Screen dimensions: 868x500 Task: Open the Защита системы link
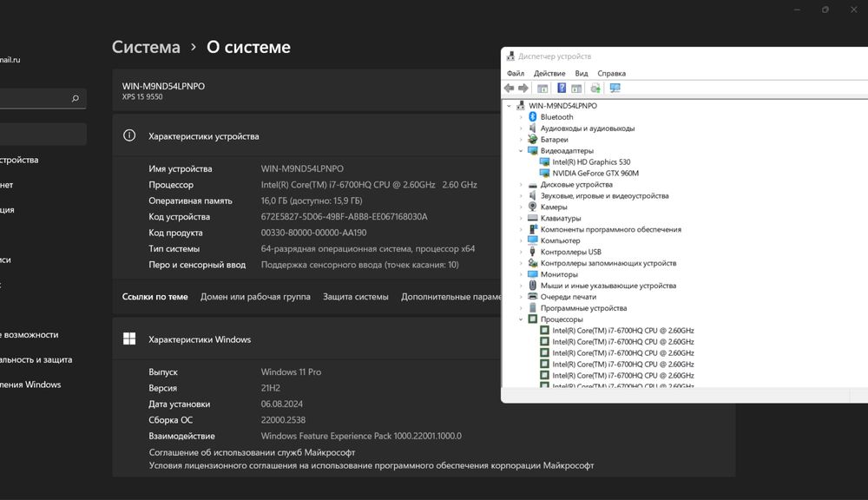click(355, 297)
